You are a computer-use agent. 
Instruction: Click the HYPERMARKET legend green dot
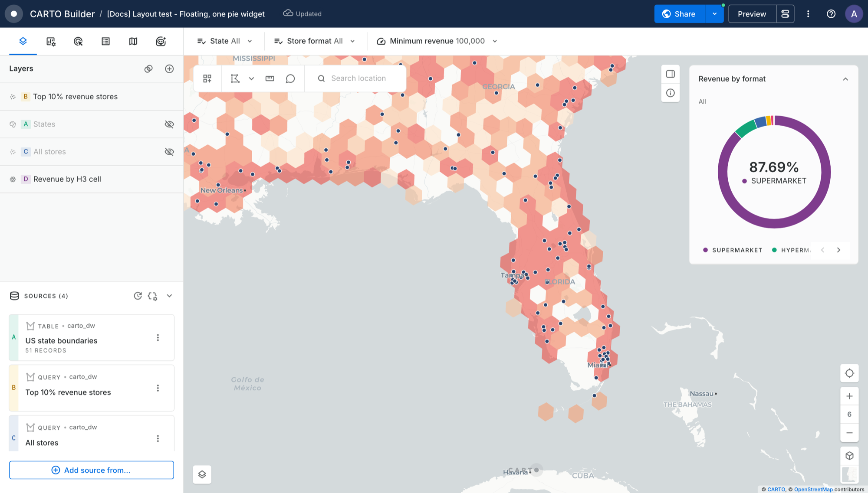(774, 250)
